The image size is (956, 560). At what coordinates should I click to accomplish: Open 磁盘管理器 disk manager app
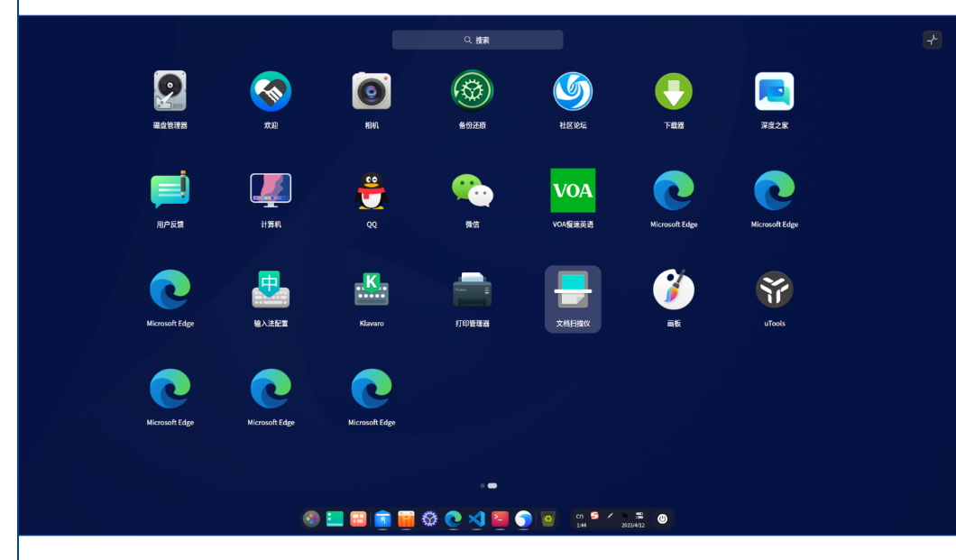[x=170, y=91]
